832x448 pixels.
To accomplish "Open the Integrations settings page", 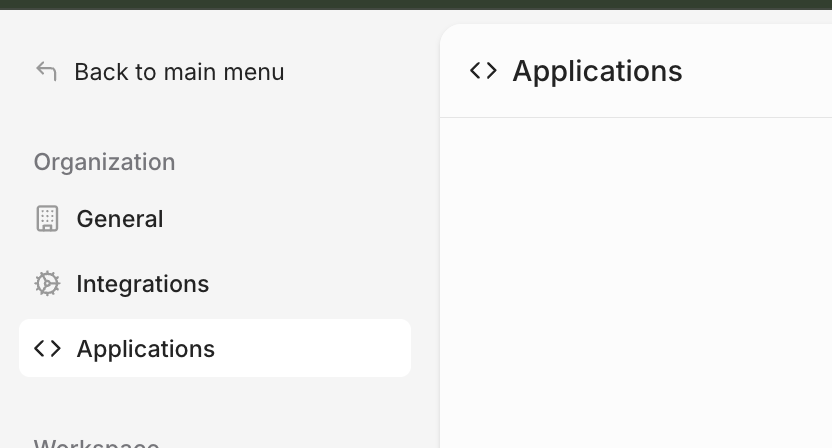I will 143,284.
